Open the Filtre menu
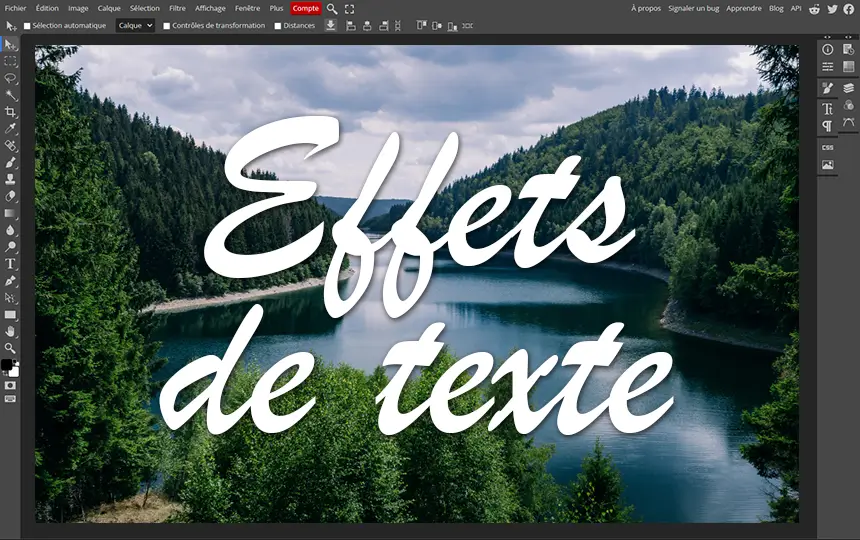 177,8
